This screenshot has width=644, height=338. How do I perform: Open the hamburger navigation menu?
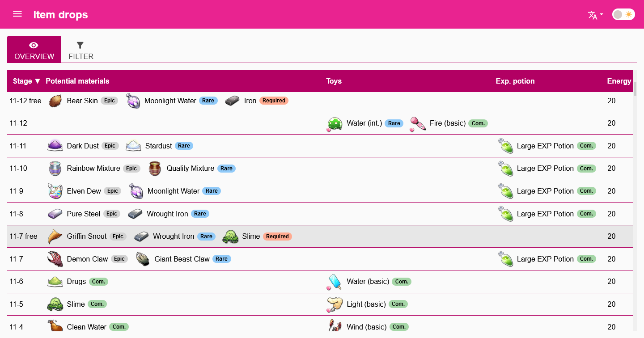coord(17,13)
